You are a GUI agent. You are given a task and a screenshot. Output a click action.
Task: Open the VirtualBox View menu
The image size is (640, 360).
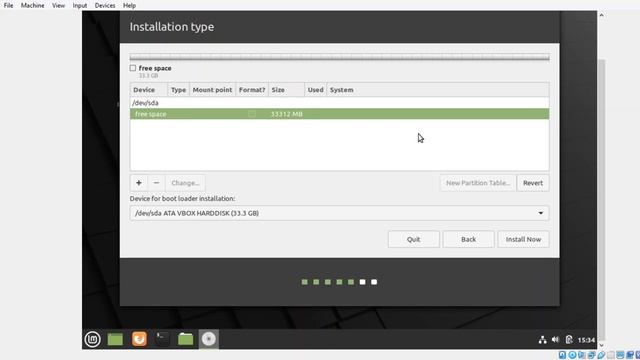pyautogui.click(x=58, y=6)
